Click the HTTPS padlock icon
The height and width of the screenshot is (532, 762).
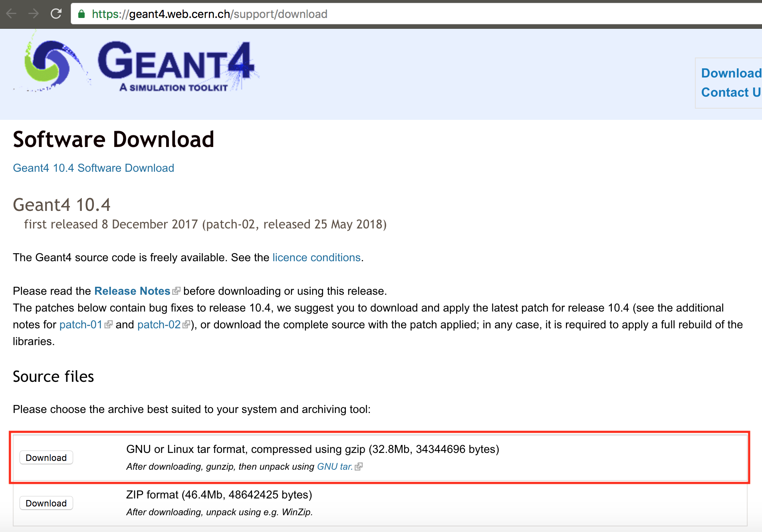pos(81,14)
